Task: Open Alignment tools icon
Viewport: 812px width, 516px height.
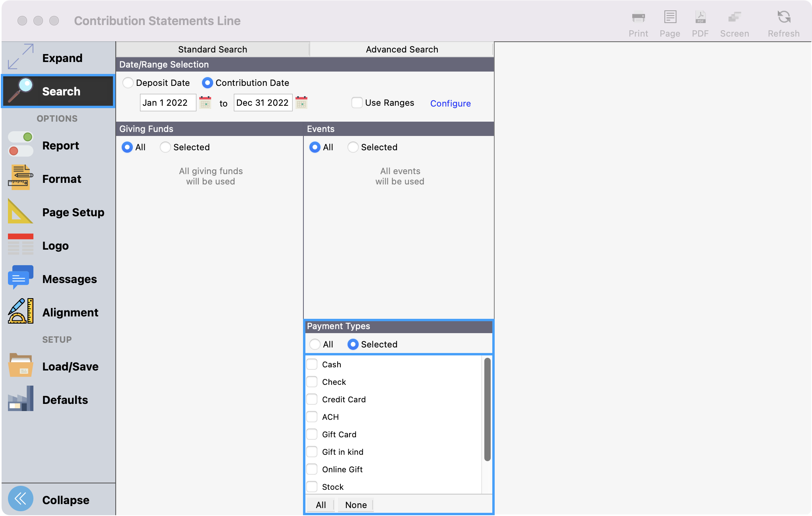Action: click(21, 311)
